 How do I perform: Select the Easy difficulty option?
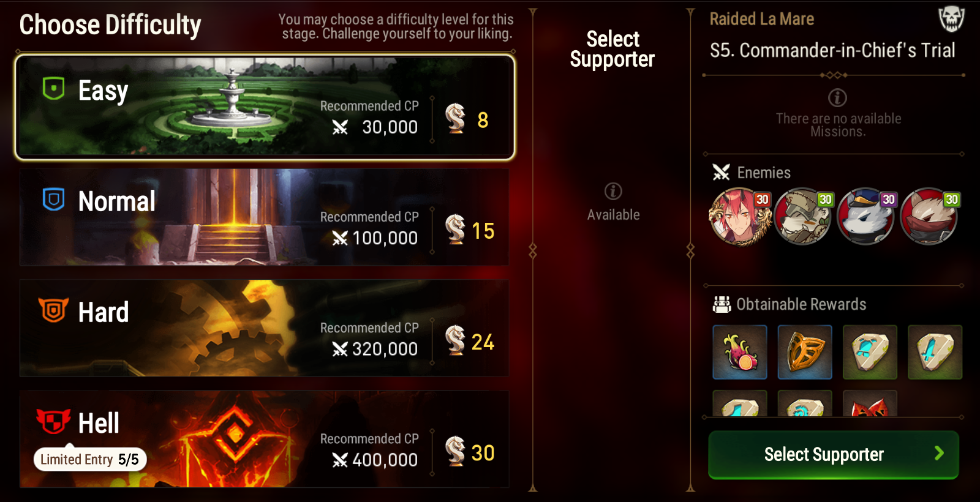265,107
